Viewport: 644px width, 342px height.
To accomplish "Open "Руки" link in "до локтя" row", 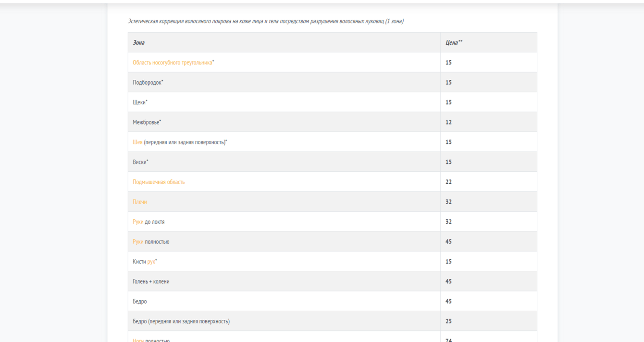I will tap(138, 222).
